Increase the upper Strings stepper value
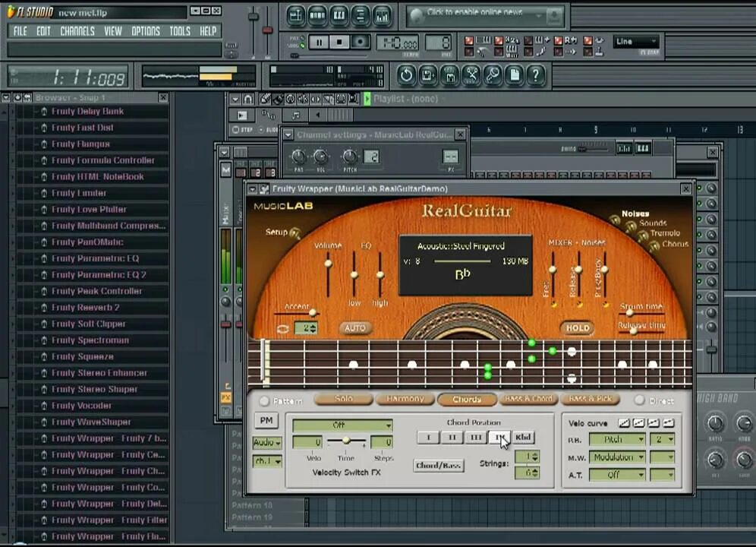This screenshot has width=756, height=547. (534, 454)
